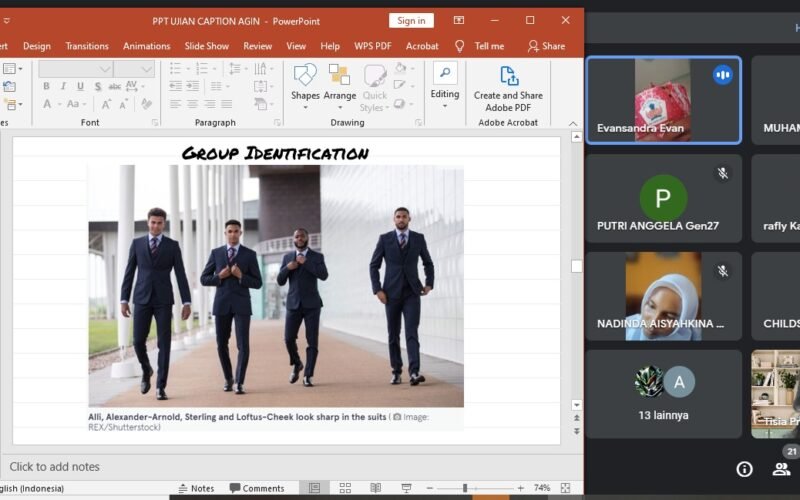This screenshot has height=500, width=800.
Task: Click the Arrange objects icon
Action: tap(340, 82)
